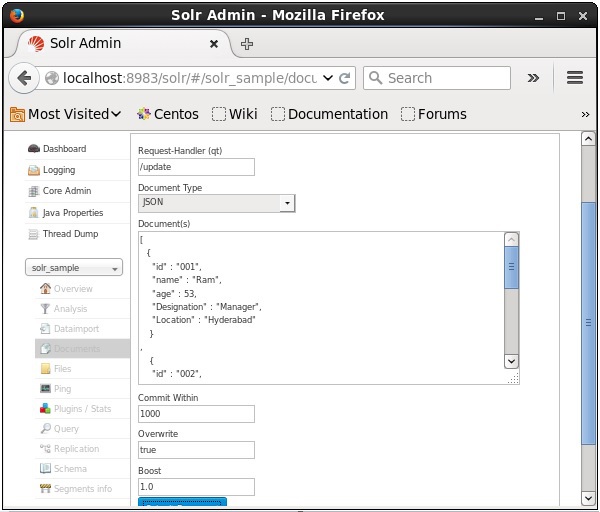This screenshot has height=512, width=600.
Task: Go to Core Admin
Action: (x=66, y=191)
